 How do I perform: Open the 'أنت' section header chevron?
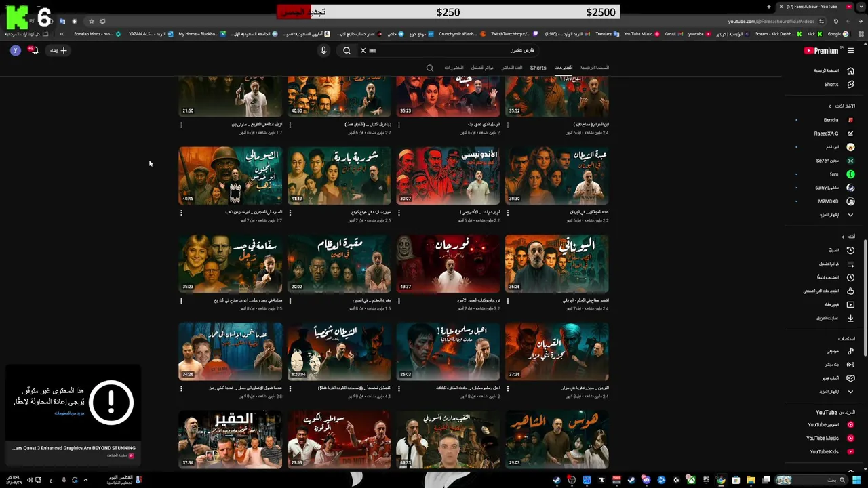[x=843, y=237]
